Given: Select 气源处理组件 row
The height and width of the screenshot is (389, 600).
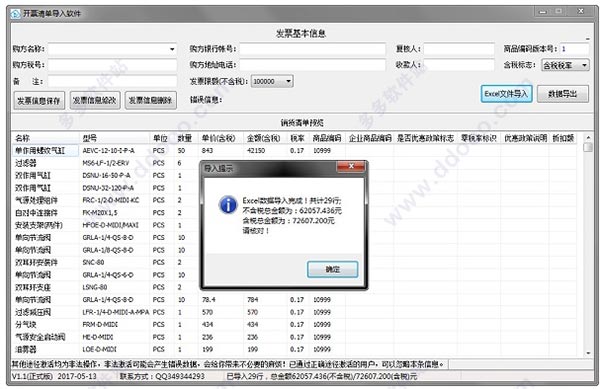Looking at the screenshot, I should [294, 200].
